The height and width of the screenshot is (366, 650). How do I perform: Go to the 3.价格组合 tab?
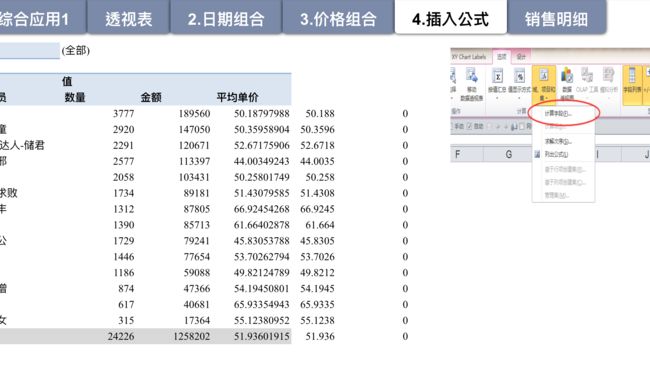[x=338, y=17]
